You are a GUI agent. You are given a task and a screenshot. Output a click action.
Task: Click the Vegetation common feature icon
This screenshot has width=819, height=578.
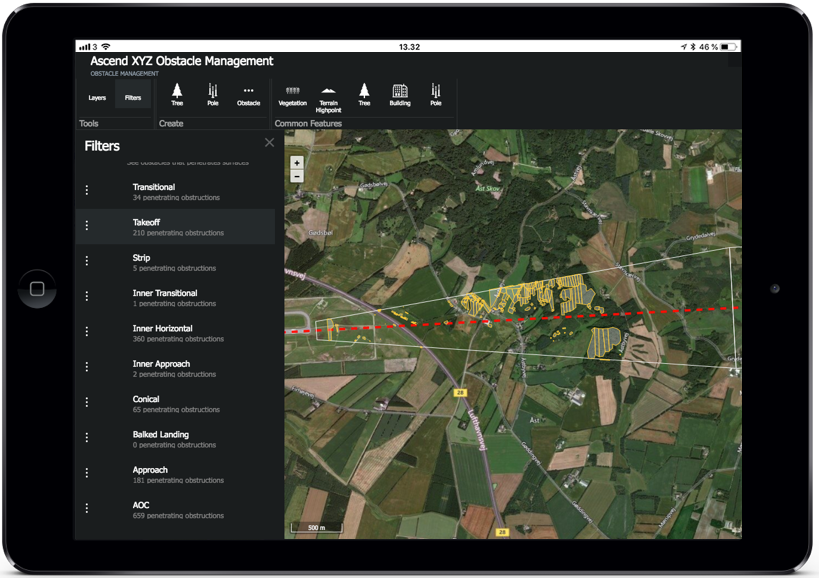pos(292,95)
